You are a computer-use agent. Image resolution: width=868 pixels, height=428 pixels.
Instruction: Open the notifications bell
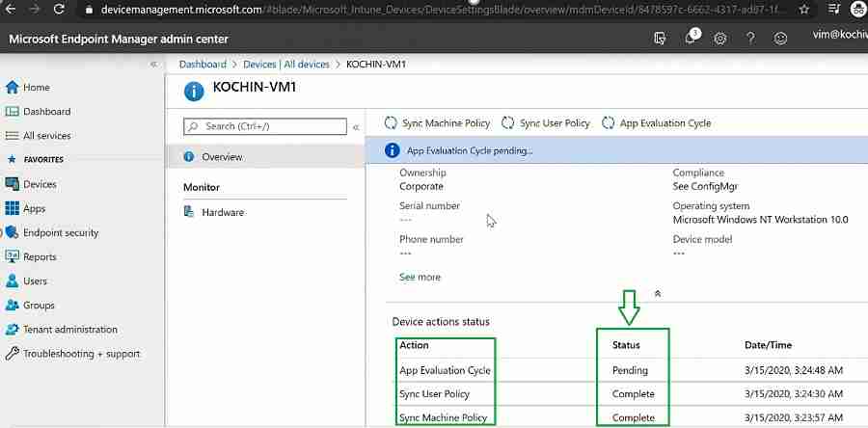pyautogui.click(x=691, y=38)
